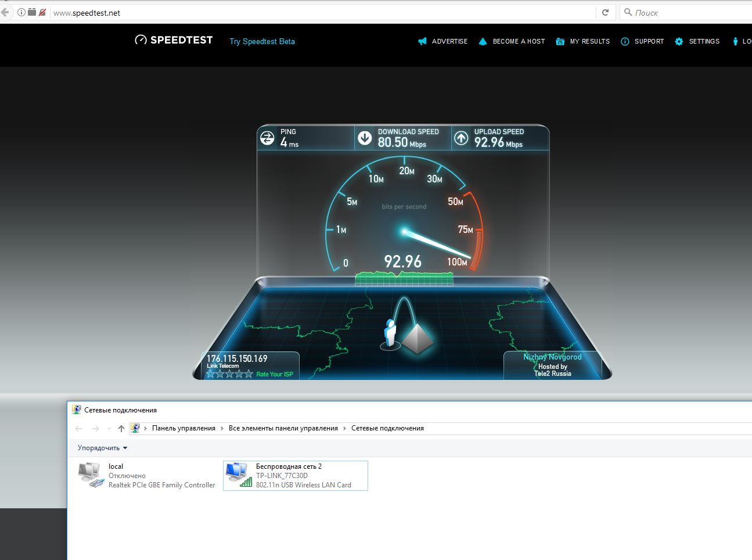Focus the address bar showing www.speedtest.net
This screenshot has width=752, height=560.
pyautogui.click(x=322, y=13)
